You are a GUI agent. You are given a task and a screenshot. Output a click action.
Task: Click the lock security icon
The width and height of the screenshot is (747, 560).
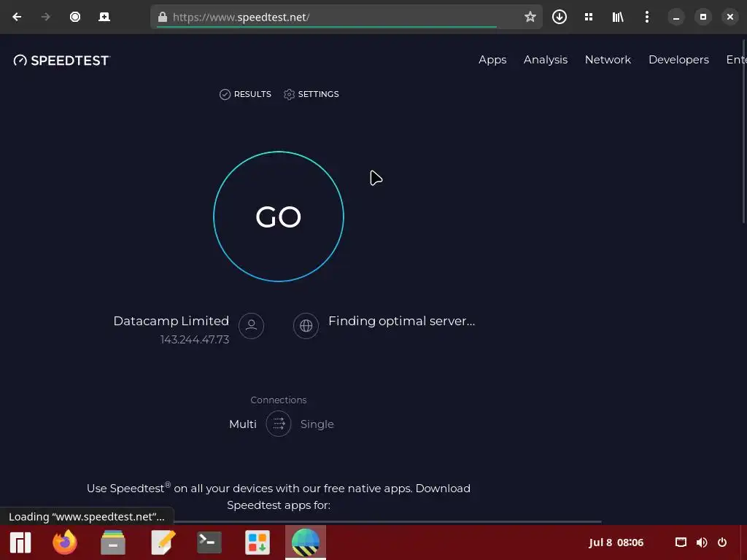pyautogui.click(x=163, y=17)
